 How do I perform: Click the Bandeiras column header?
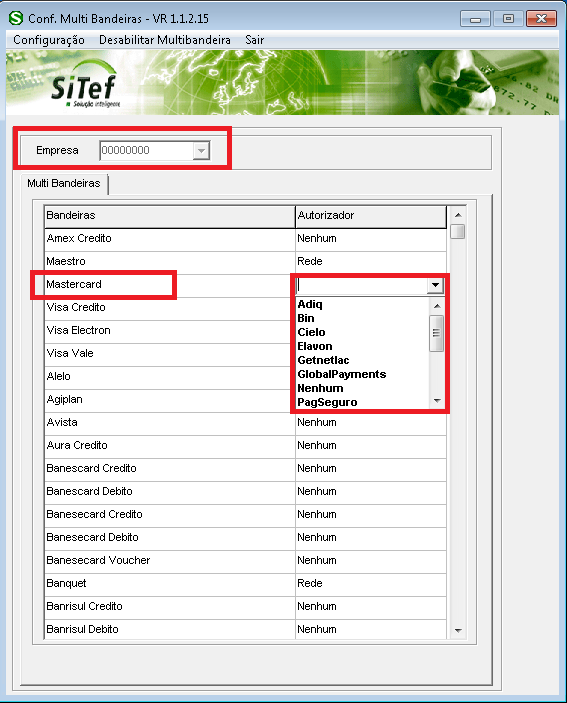[169, 216]
